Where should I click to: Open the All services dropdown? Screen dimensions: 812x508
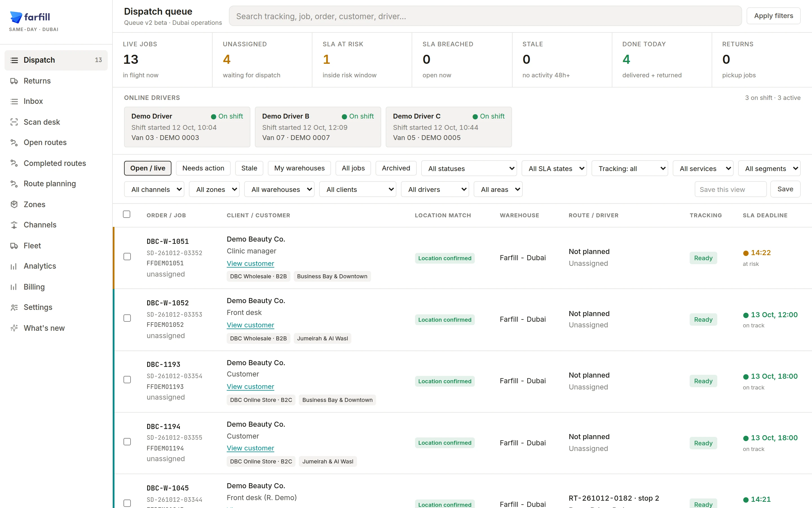703,168
